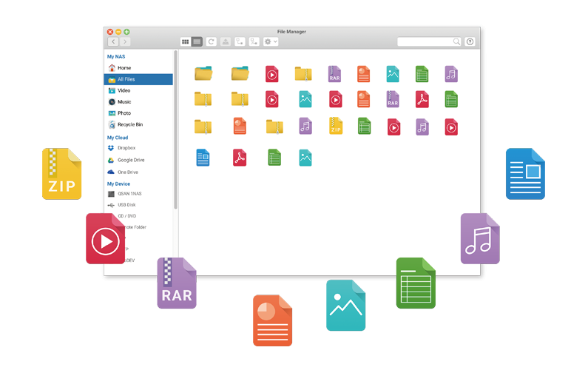The width and height of the screenshot is (588, 370).
Task: Select the presentation file in the first row
Action: 363,74
